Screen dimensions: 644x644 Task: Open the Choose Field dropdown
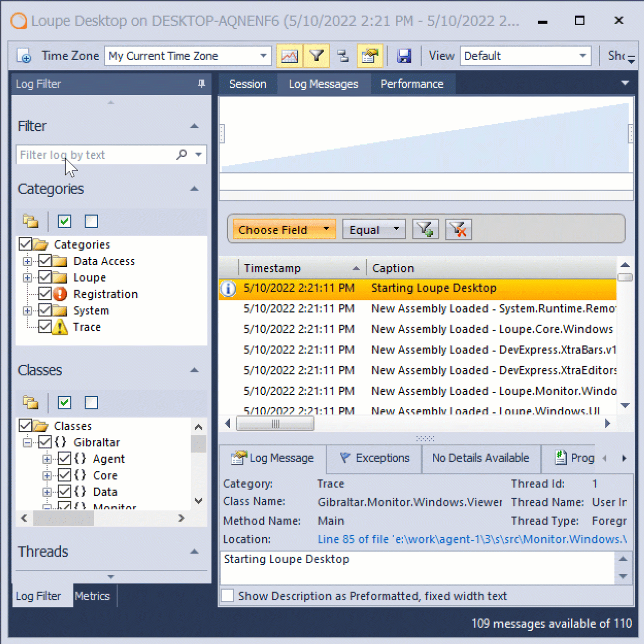coord(284,230)
